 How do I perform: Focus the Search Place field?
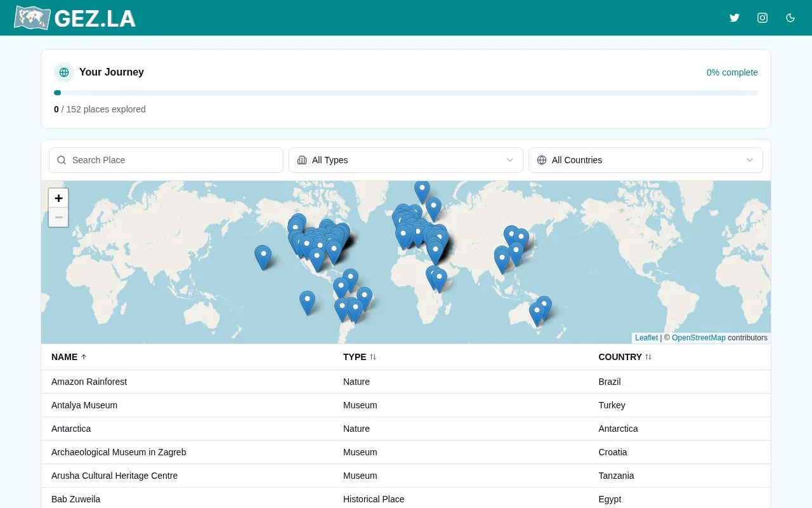[x=166, y=160]
